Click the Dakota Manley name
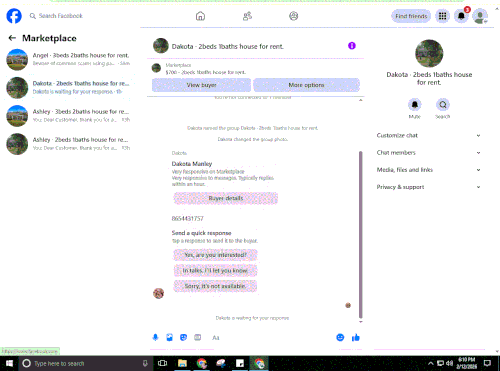The height and width of the screenshot is (371, 500). [x=192, y=164]
